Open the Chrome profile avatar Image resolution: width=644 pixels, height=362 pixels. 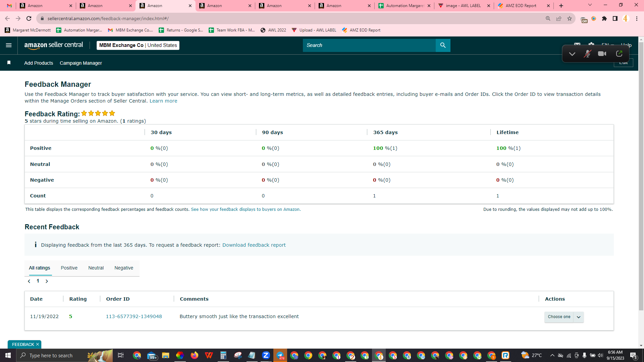(x=626, y=18)
